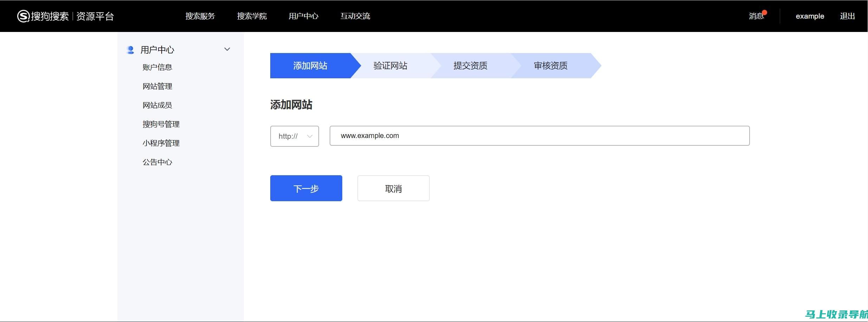
Task: Click the example username
Action: (810, 16)
